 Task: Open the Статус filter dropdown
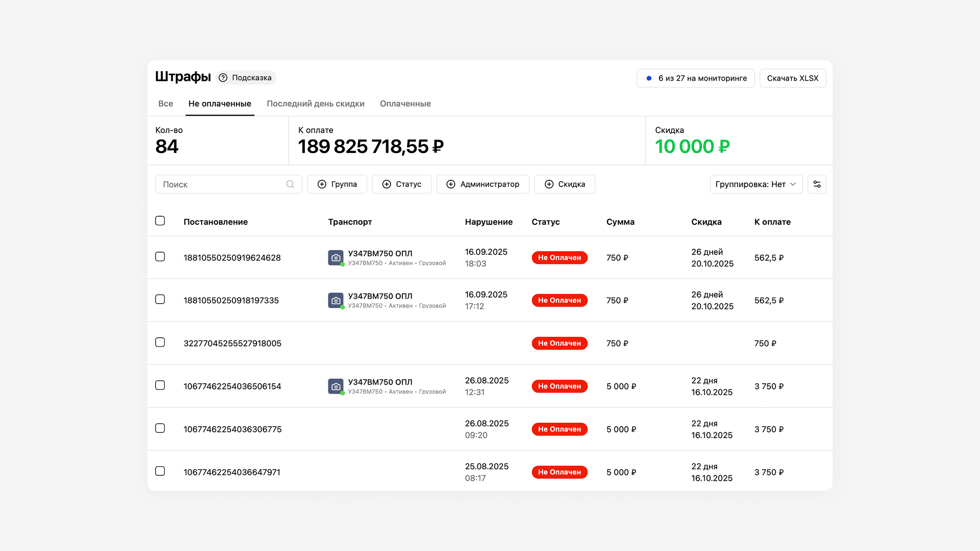tap(401, 184)
